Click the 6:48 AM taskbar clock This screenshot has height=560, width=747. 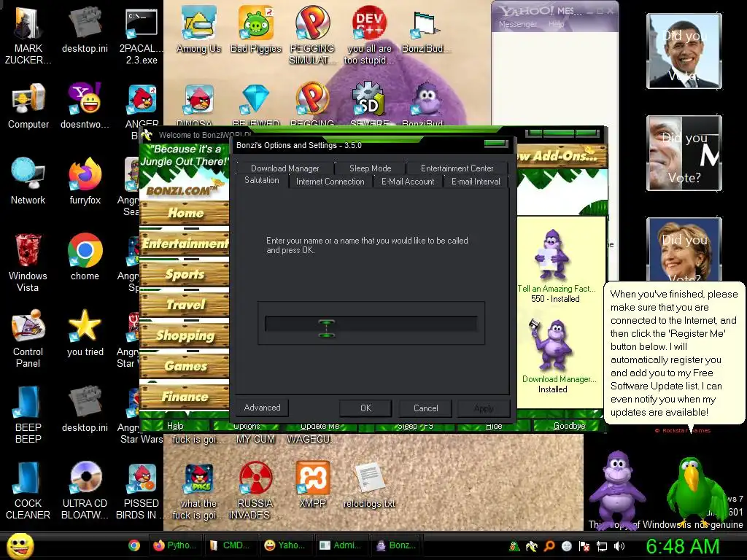coord(682,546)
